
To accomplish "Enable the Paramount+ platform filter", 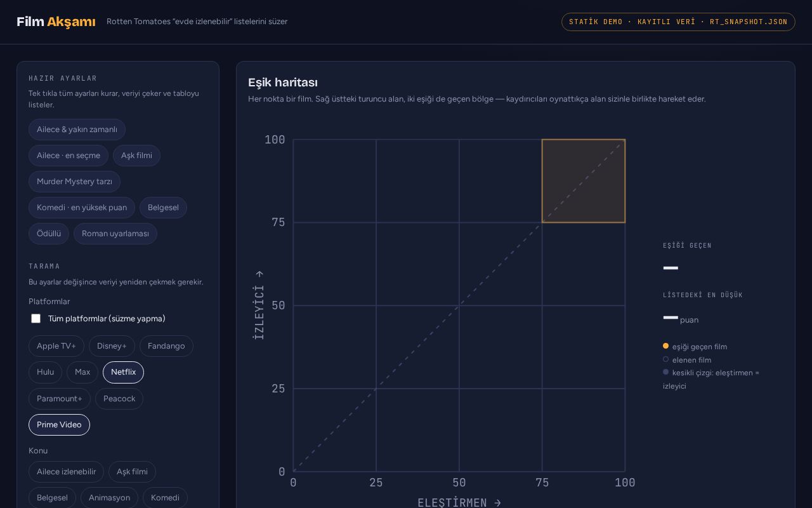I will coord(60,399).
